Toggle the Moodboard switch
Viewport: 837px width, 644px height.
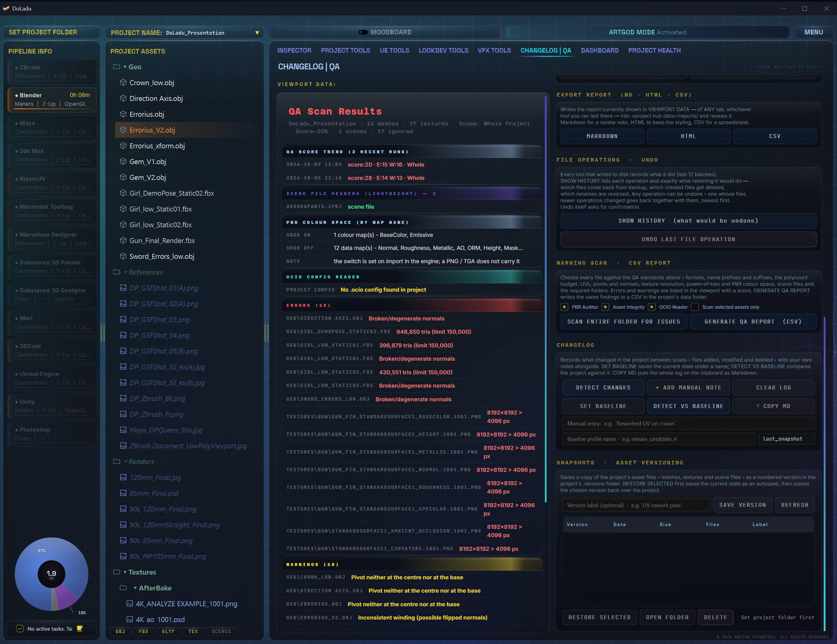[x=363, y=32]
